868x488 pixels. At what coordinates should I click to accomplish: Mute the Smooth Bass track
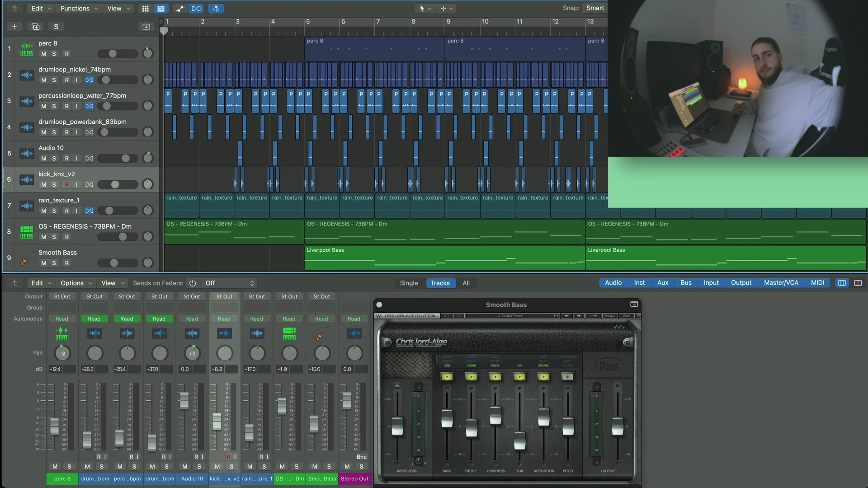tap(43, 263)
